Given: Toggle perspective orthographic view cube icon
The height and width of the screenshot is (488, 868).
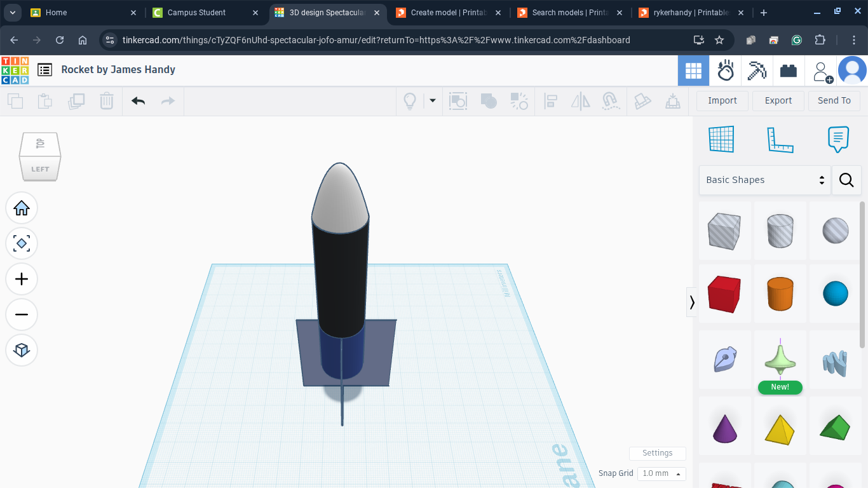Looking at the screenshot, I should pos(22,350).
